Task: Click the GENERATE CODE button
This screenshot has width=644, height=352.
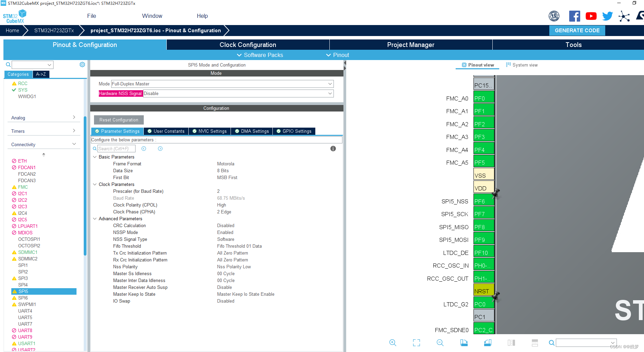Action: (577, 30)
